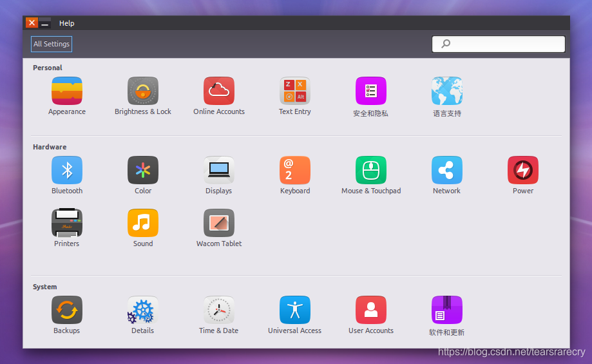The height and width of the screenshot is (364, 592).
Task: Open the Displays laptop icon
Action: coord(219,170)
